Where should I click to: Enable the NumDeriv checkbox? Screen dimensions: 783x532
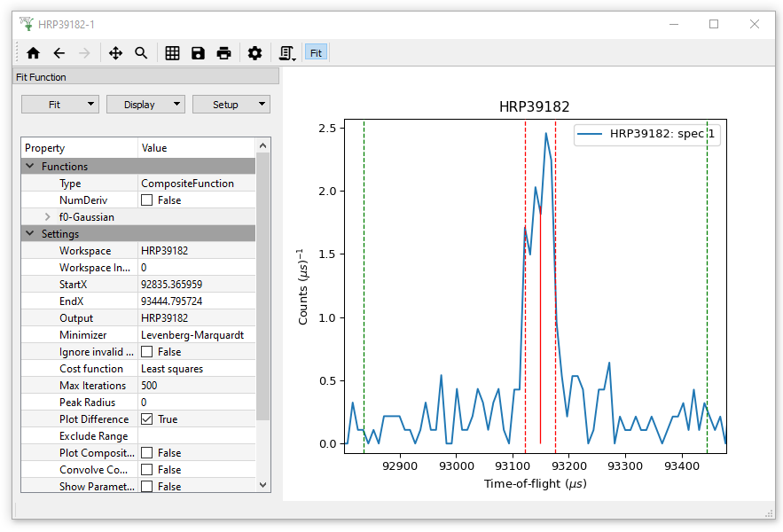pyautogui.click(x=147, y=200)
